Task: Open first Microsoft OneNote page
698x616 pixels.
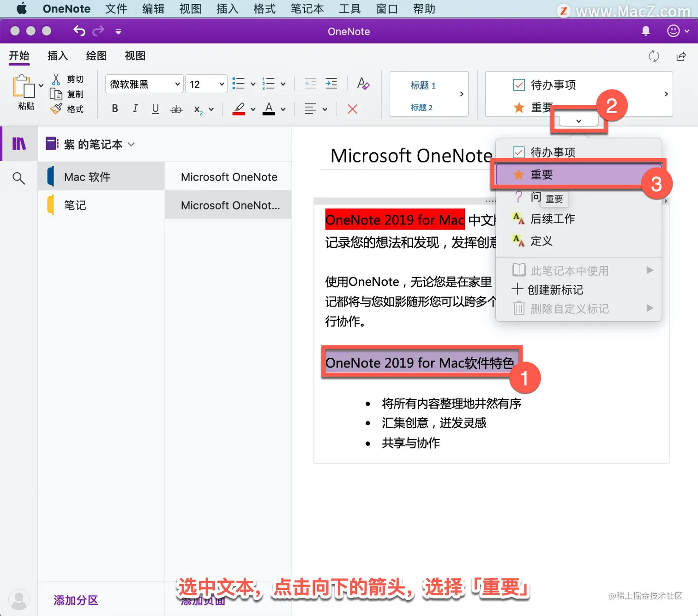Action: coord(229,177)
